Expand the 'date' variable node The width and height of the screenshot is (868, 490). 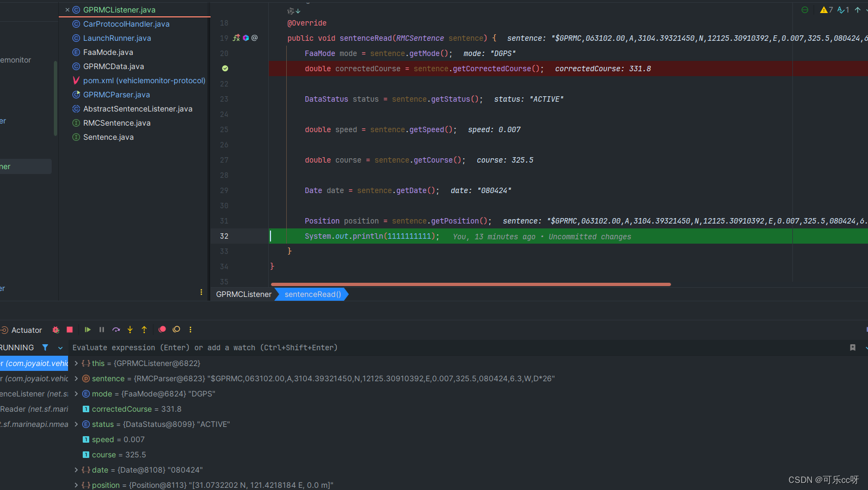tap(76, 470)
